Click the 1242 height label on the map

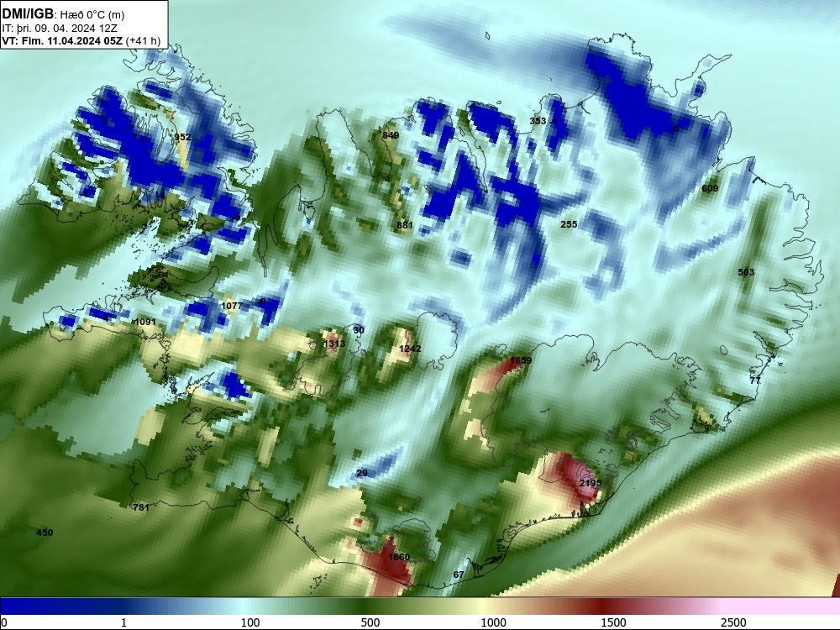[x=410, y=349]
